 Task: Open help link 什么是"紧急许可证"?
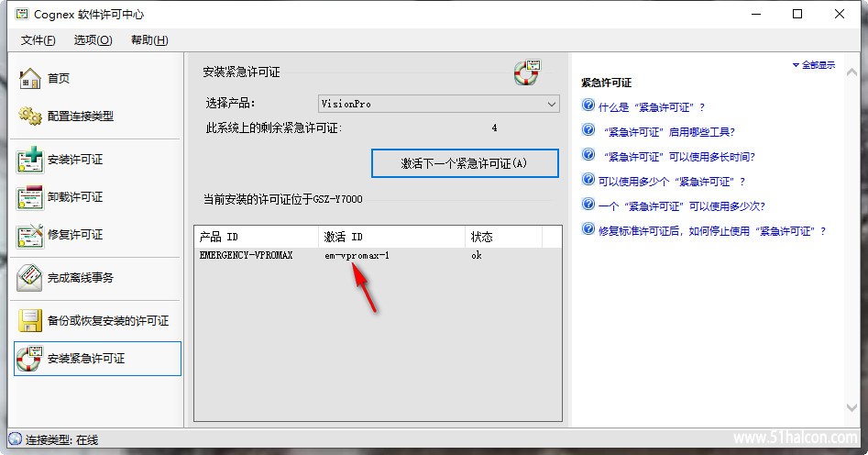coord(651,107)
